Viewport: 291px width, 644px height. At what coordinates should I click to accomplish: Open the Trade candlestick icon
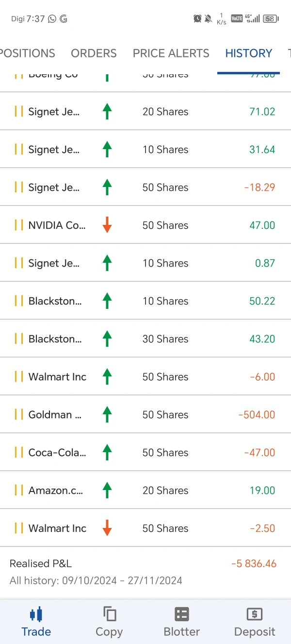pyautogui.click(x=36, y=614)
